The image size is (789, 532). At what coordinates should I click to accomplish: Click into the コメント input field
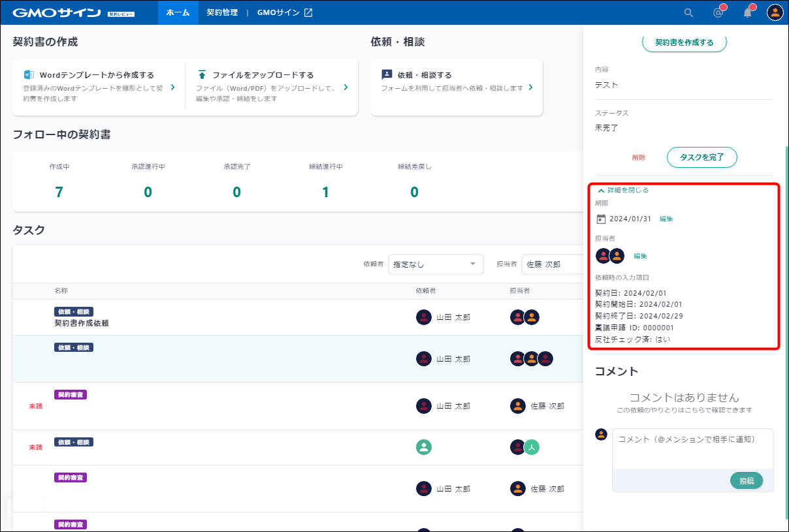pyautogui.click(x=692, y=448)
